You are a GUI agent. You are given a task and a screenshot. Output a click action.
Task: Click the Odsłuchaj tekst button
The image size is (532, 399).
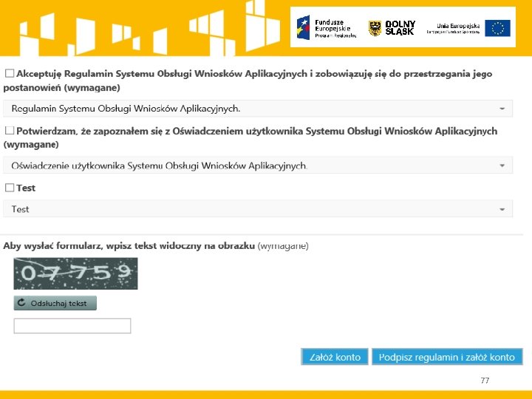(55, 303)
